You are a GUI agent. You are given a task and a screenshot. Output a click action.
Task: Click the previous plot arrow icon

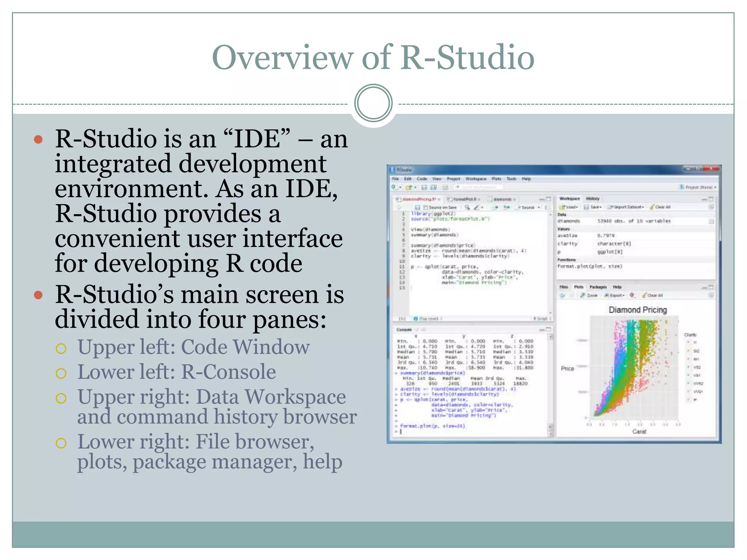click(562, 295)
